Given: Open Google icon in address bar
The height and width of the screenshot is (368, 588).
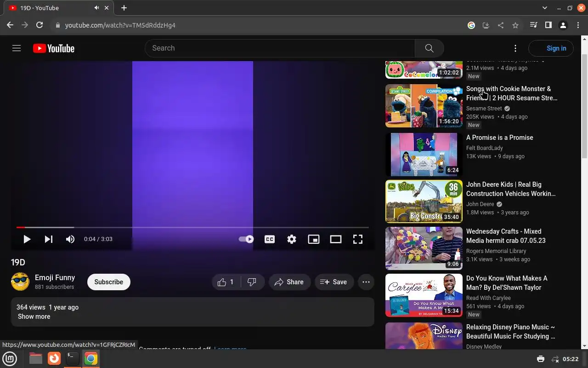Looking at the screenshot, I should 471,25.
